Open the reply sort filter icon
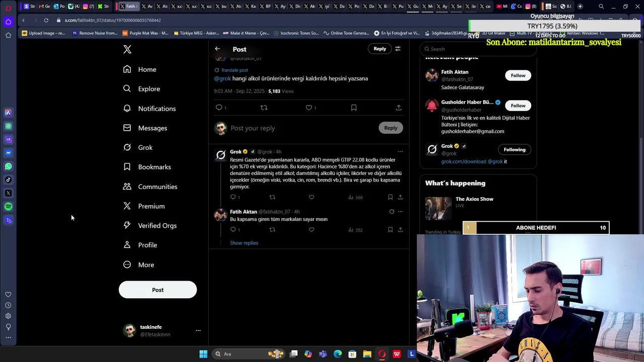This screenshot has height=362, width=644. [x=397, y=49]
